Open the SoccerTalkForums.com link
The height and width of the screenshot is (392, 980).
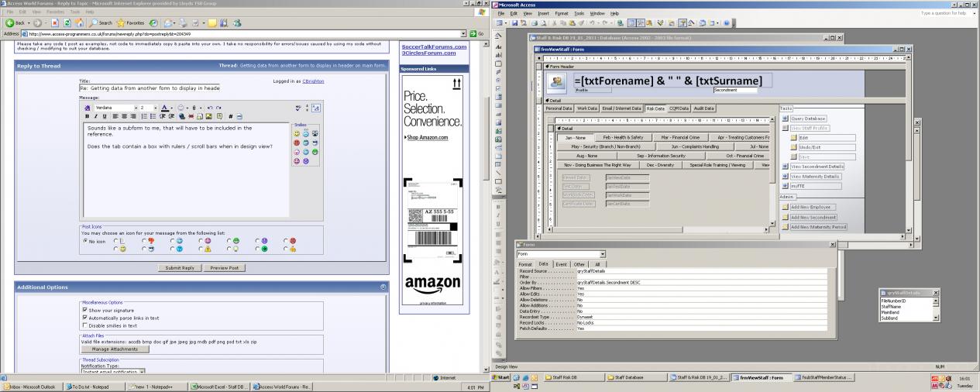[434, 46]
